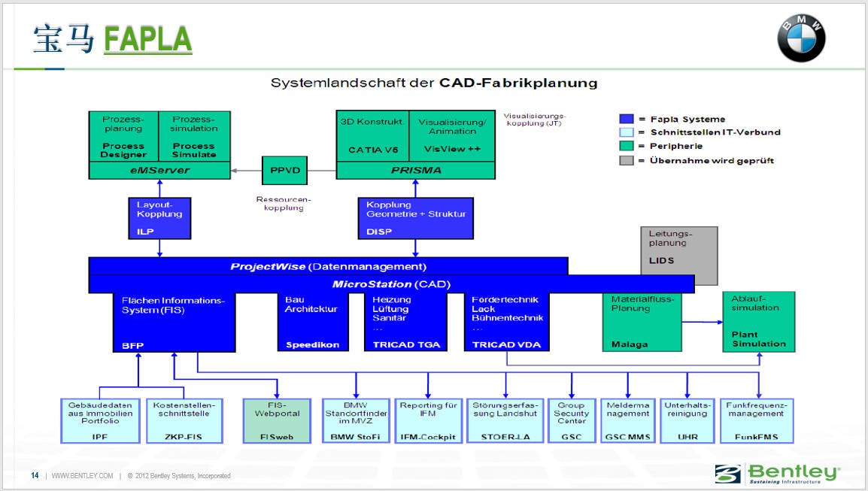This screenshot has width=868, height=491.
Task: Click the 'Ressourcen-kopplung' label
Action: pyautogui.click(x=284, y=203)
